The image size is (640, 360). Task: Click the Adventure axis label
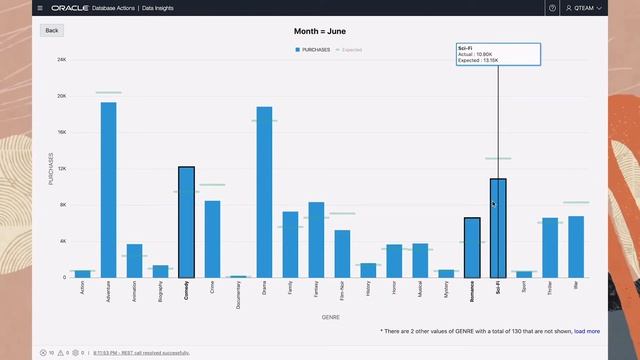click(109, 291)
